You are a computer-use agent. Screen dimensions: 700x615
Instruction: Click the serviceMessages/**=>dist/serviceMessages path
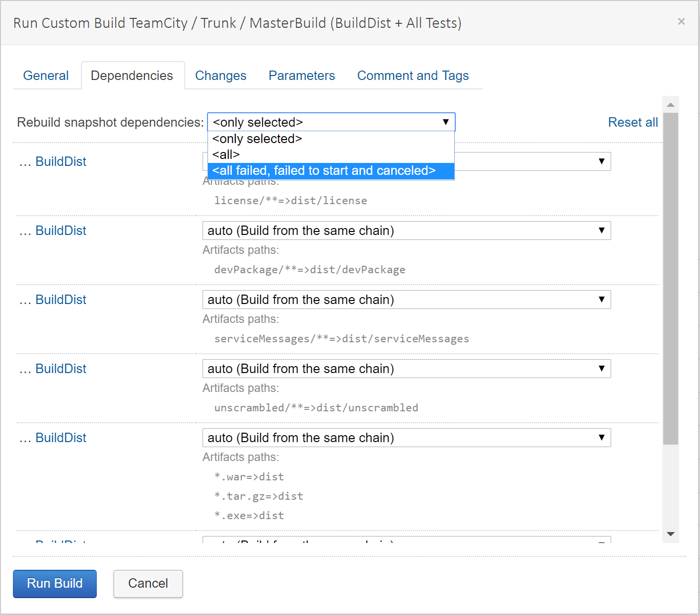[342, 339]
